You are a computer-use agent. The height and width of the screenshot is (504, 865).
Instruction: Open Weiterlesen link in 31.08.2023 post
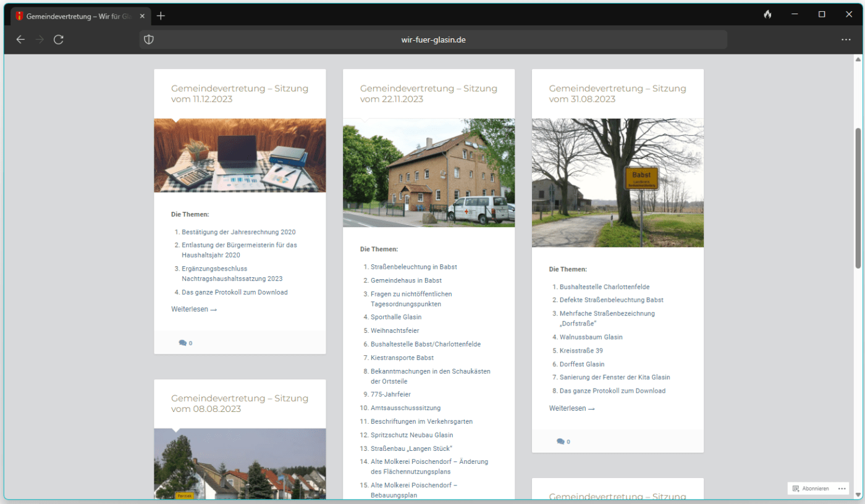coord(572,408)
